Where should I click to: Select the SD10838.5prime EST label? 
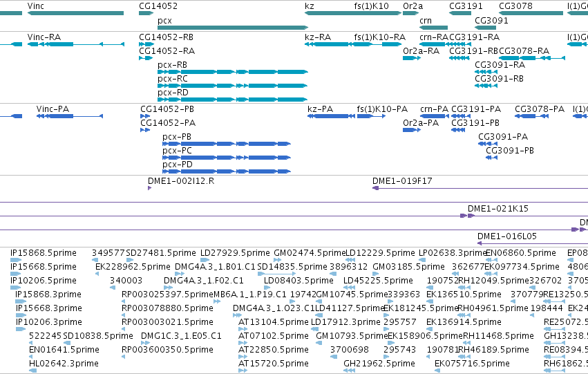[98, 336]
